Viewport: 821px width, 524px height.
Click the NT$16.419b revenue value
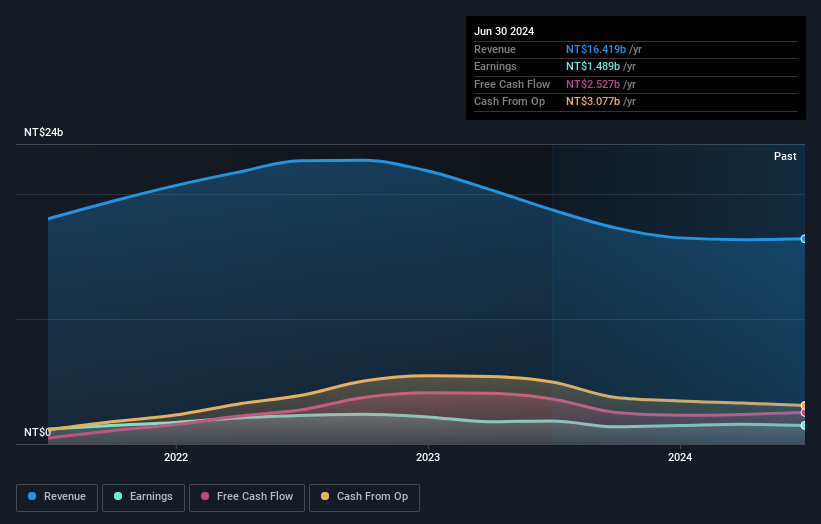point(596,49)
